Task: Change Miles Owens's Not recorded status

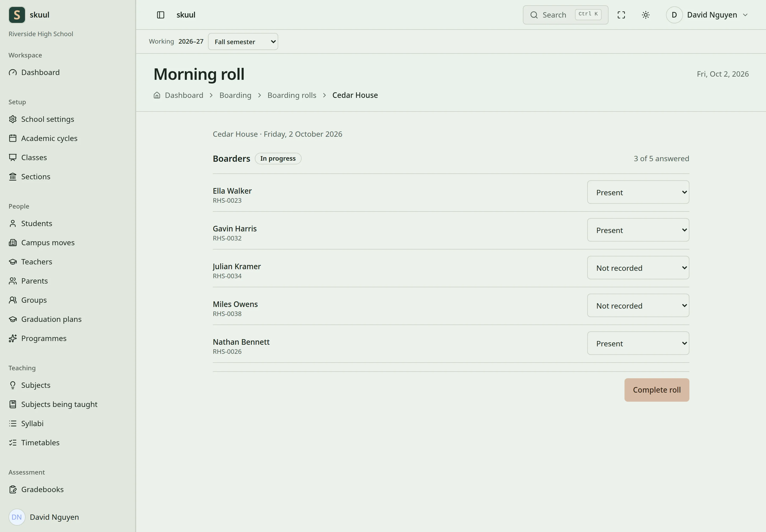Action: pyautogui.click(x=638, y=305)
